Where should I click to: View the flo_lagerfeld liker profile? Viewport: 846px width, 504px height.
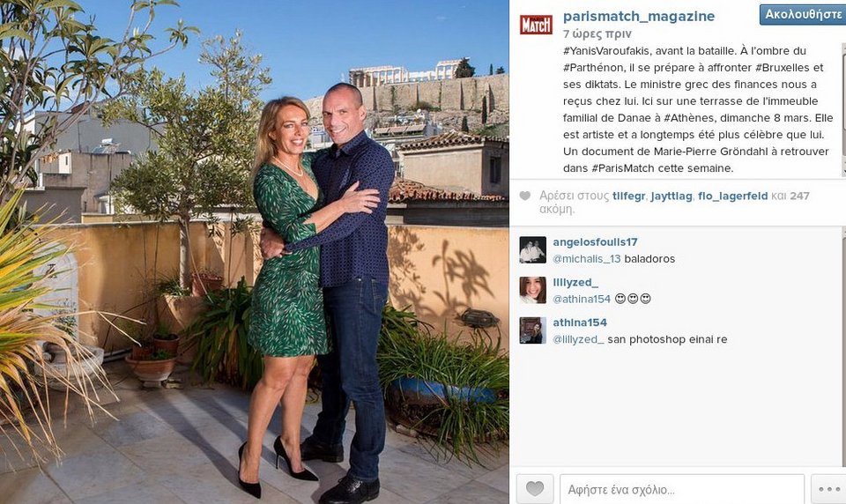[x=732, y=196]
